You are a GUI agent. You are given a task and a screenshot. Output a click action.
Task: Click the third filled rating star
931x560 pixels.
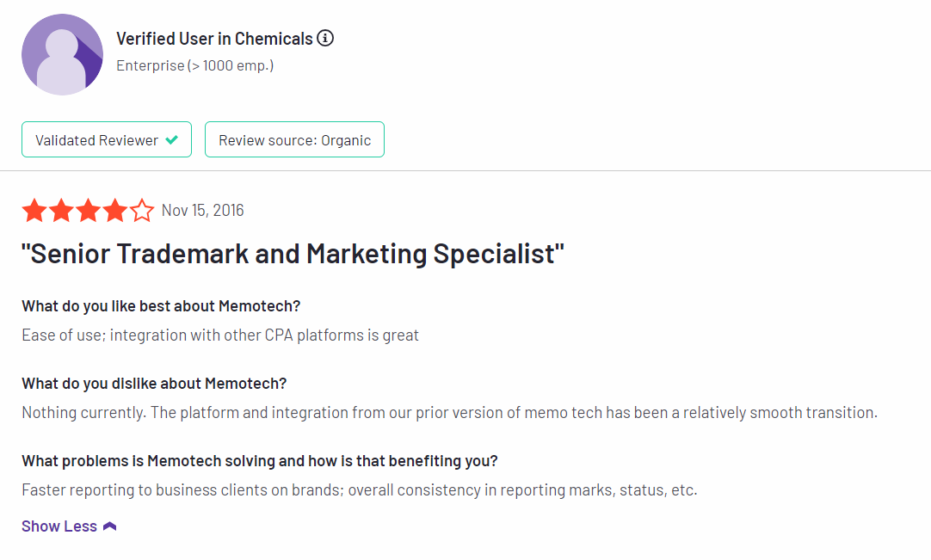point(89,211)
